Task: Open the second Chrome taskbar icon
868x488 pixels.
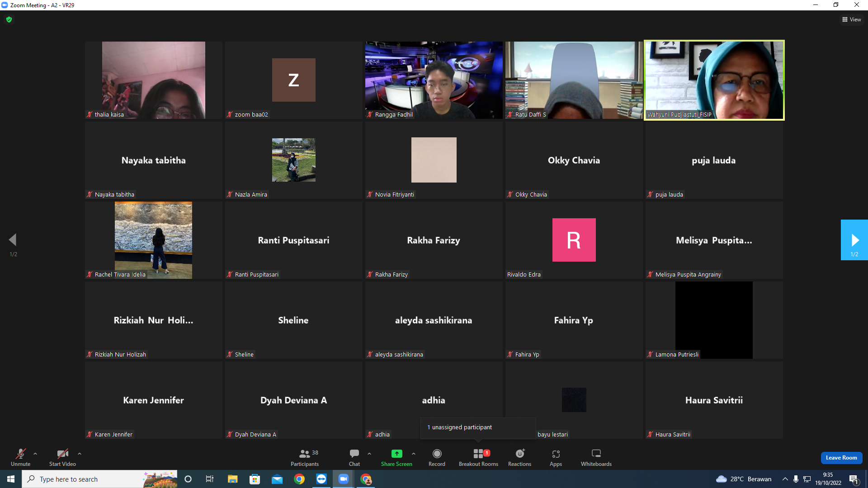Action: pos(366,479)
